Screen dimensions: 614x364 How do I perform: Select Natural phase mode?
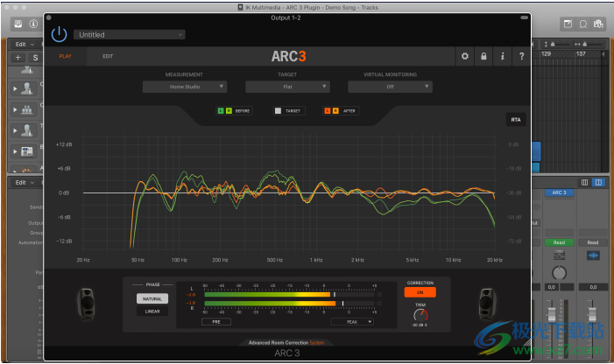[x=152, y=298]
